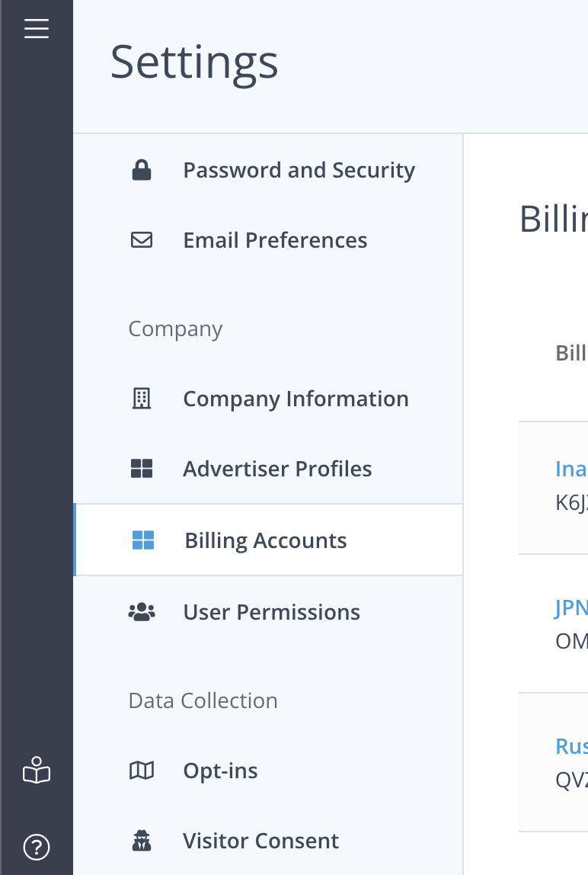Open the JPN billing account link
Viewport: 588px width, 875px height.
(571, 607)
